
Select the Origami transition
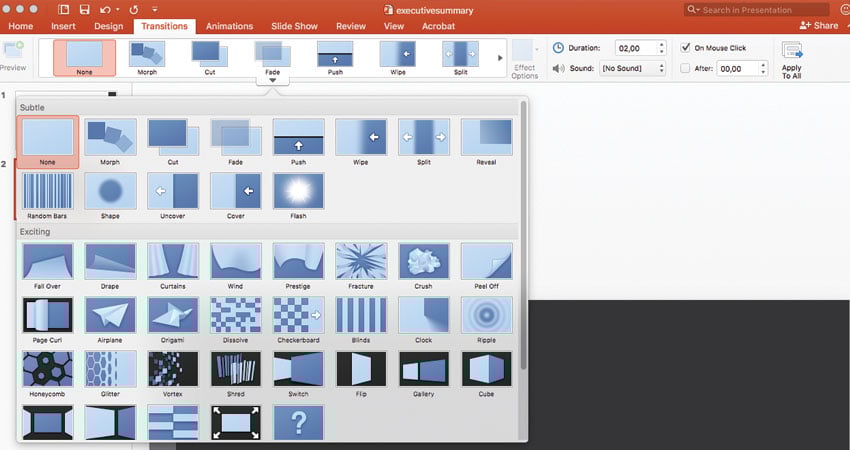pyautogui.click(x=173, y=320)
